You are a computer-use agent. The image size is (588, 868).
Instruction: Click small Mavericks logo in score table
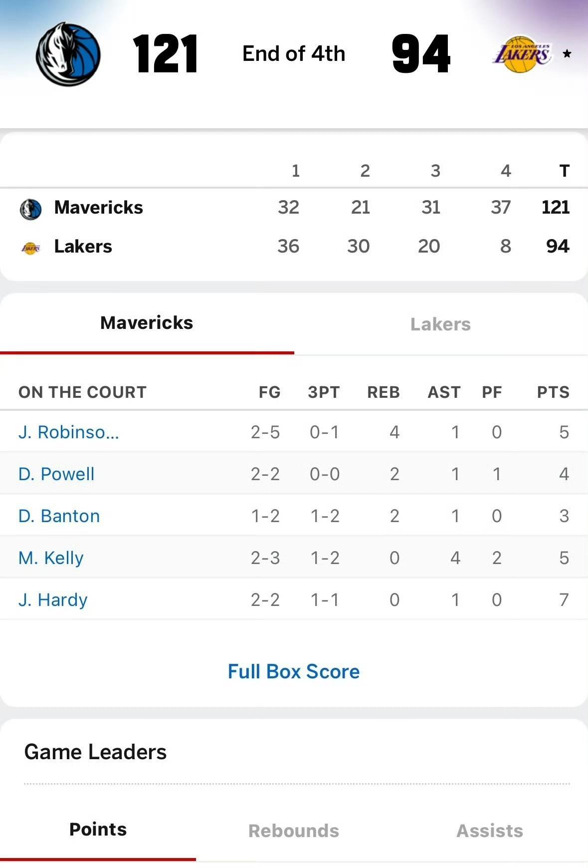tap(30, 209)
